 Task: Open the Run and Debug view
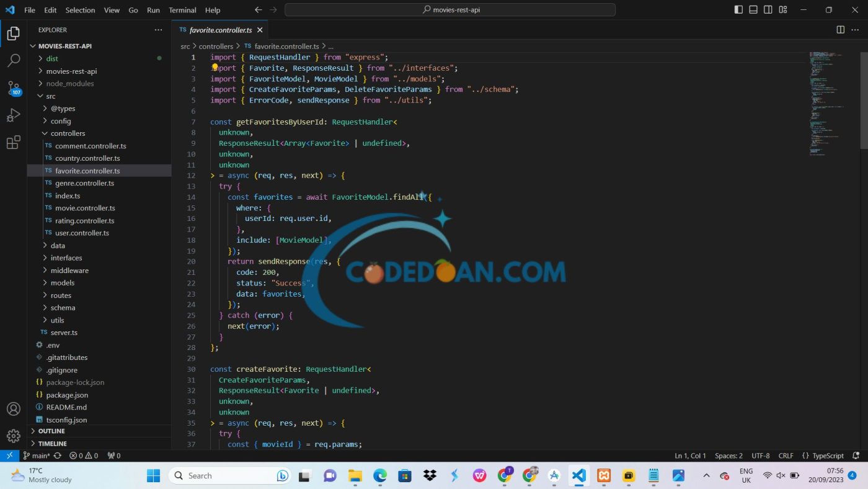13,115
